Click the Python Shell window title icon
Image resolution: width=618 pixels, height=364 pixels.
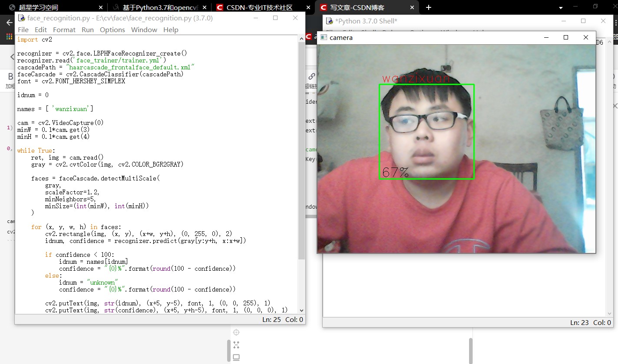(x=330, y=21)
